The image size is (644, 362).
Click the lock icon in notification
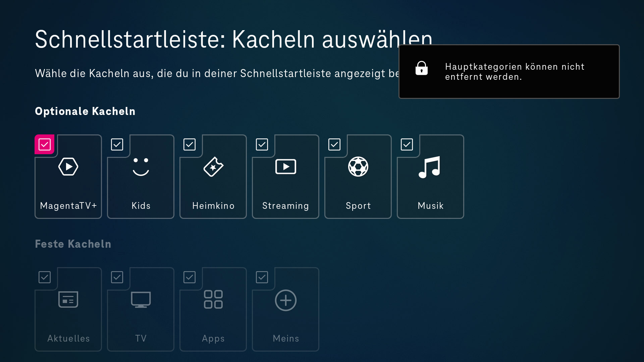pyautogui.click(x=422, y=68)
